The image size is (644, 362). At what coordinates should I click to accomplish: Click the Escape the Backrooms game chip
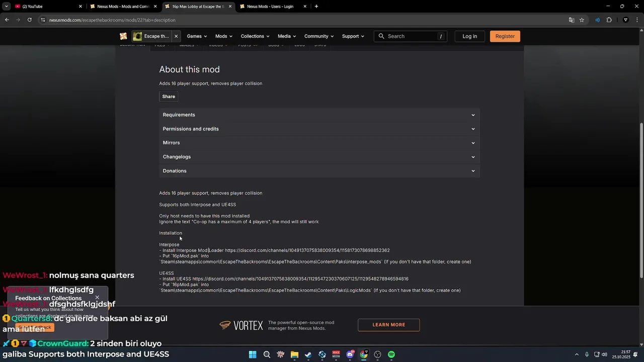(151, 36)
